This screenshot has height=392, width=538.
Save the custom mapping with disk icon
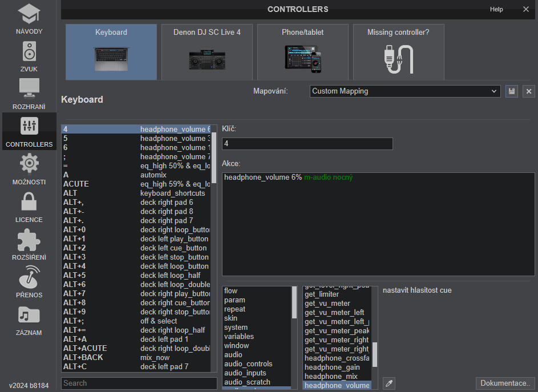[512, 91]
